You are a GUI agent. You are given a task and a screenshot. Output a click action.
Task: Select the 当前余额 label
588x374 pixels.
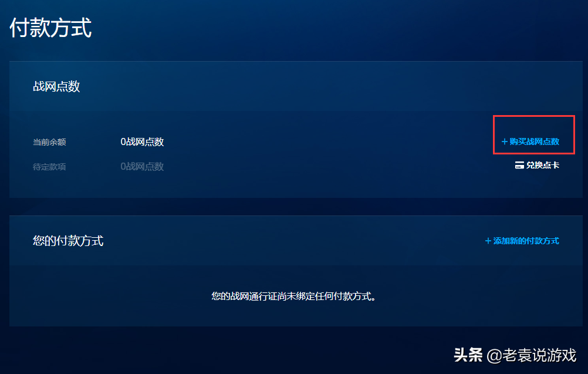point(49,142)
